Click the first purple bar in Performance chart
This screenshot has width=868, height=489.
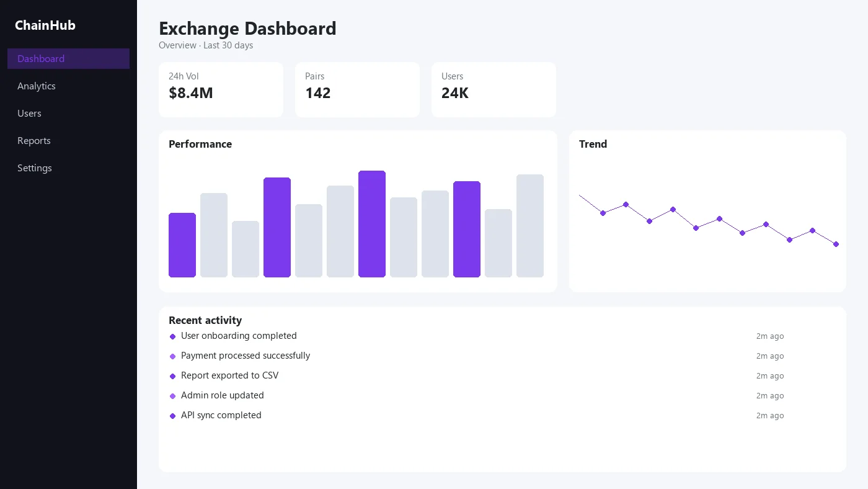[182, 245]
